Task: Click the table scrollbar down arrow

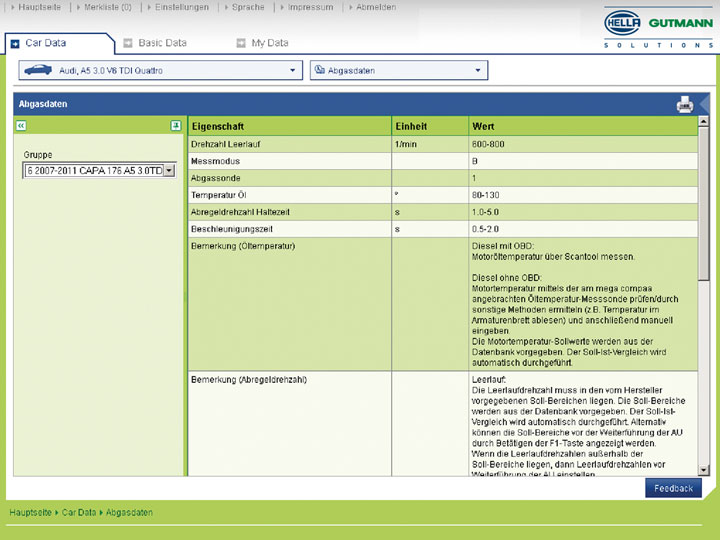Action: [x=703, y=470]
